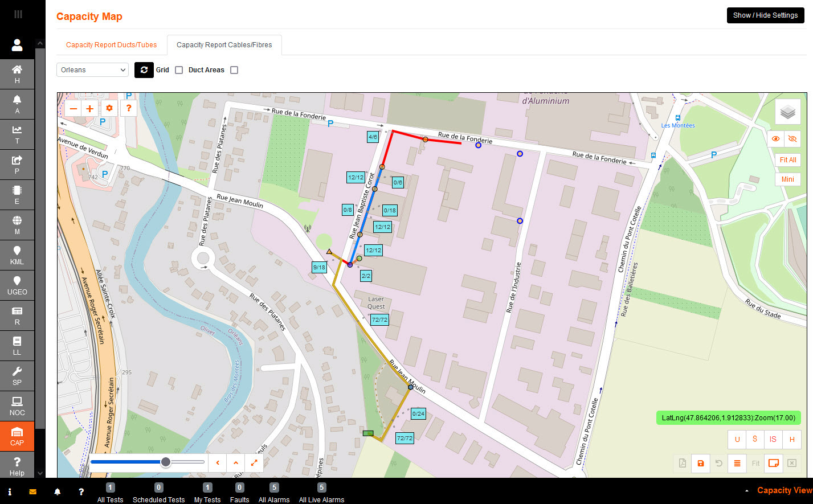The height and width of the screenshot is (504, 813).
Task: Click the orange save disk icon
Action: click(701, 464)
